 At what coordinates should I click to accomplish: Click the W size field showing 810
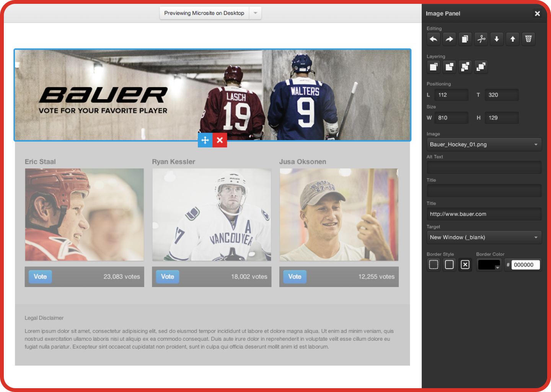[451, 118]
